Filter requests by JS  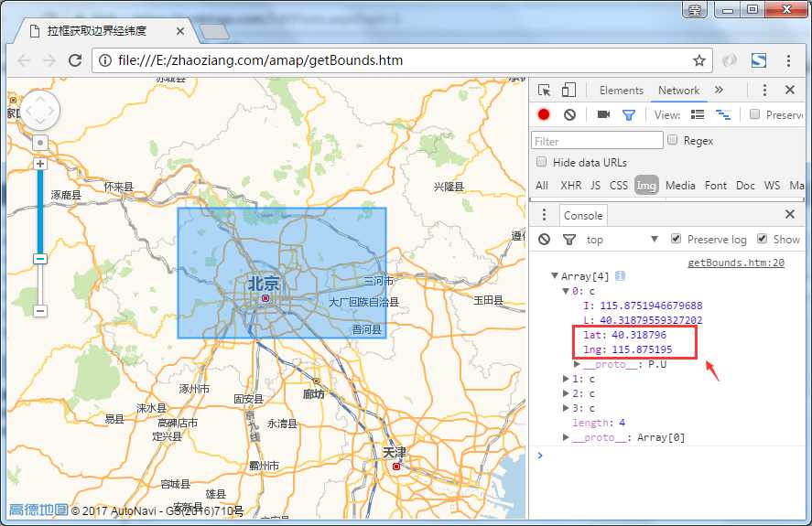(x=596, y=186)
